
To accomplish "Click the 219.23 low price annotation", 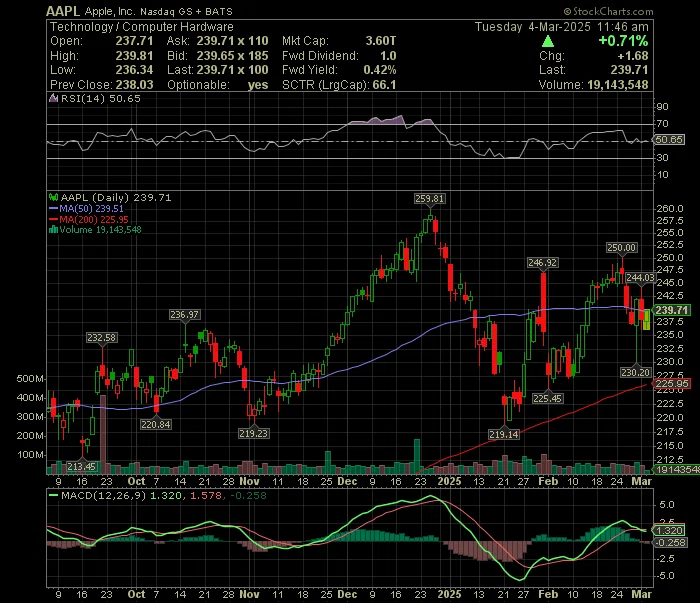I will coord(253,434).
